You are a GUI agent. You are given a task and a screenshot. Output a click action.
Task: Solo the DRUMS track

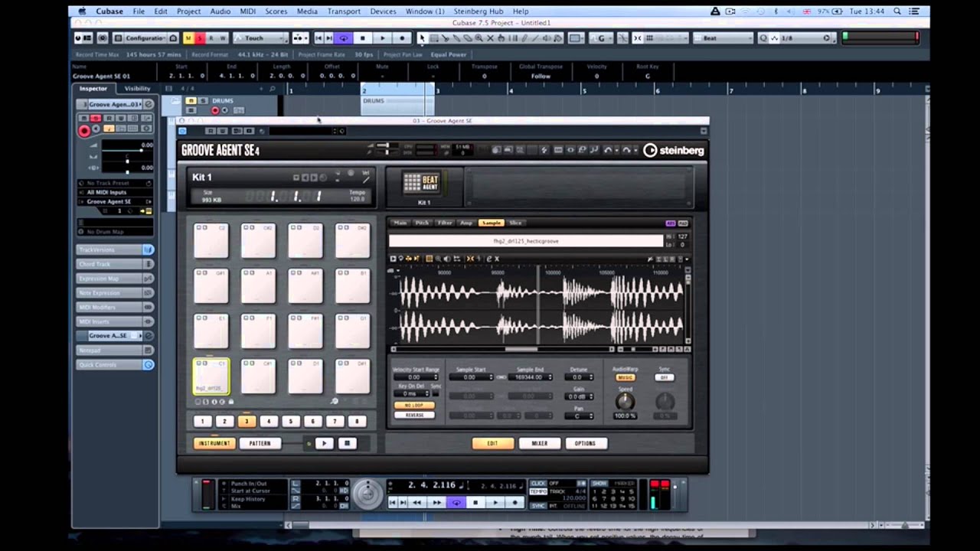tap(203, 101)
